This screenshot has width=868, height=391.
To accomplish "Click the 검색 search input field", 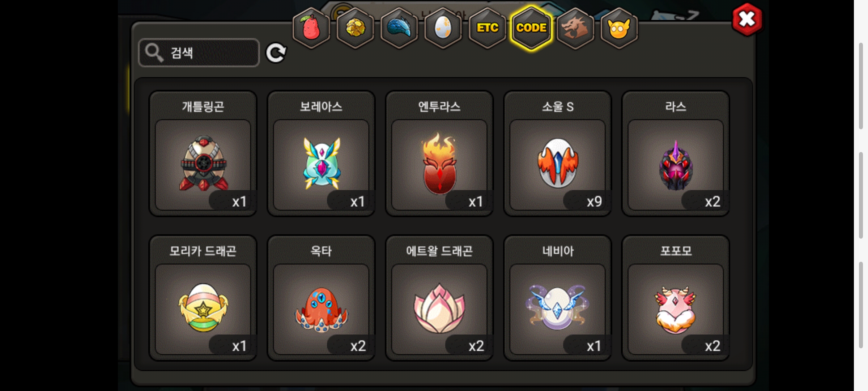I will pyautogui.click(x=199, y=53).
